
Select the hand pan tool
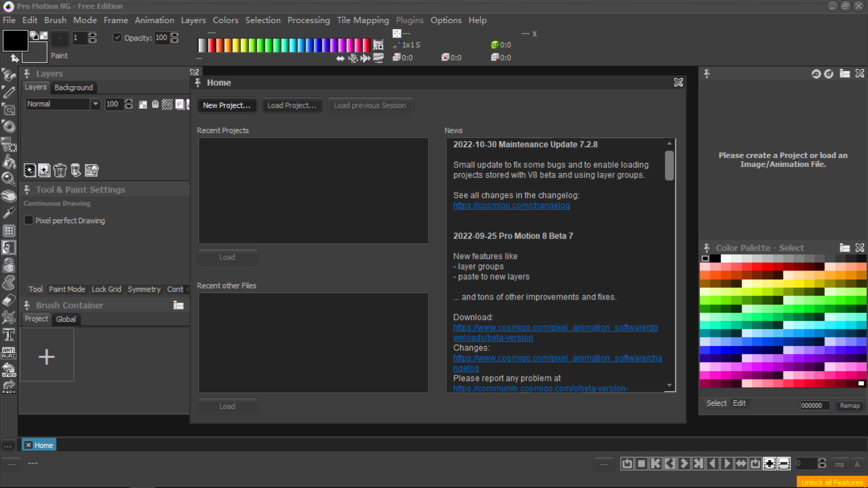click(x=9, y=196)
